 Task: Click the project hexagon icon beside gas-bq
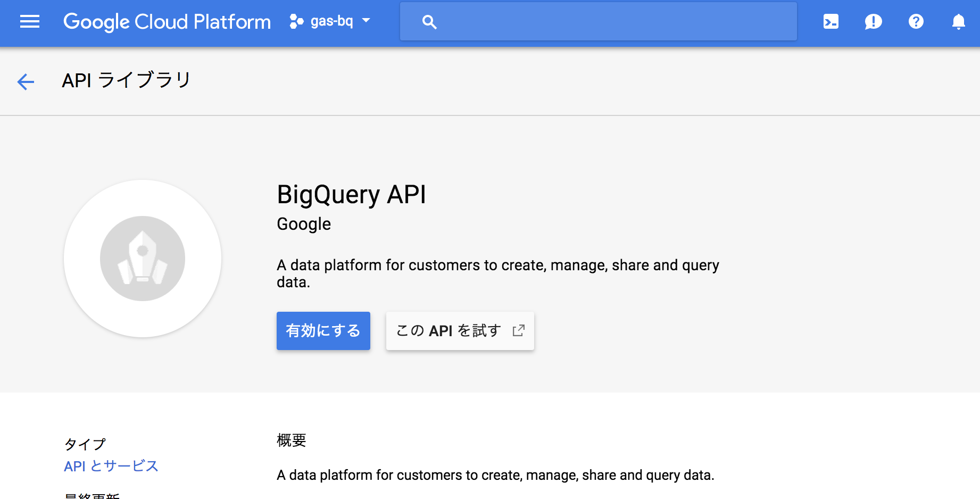coord(296,21)
